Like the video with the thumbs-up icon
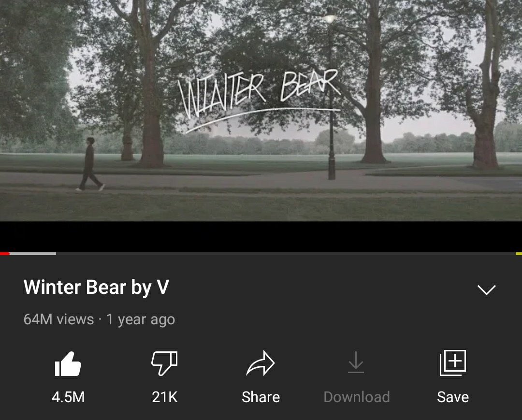 click(68, 364)
